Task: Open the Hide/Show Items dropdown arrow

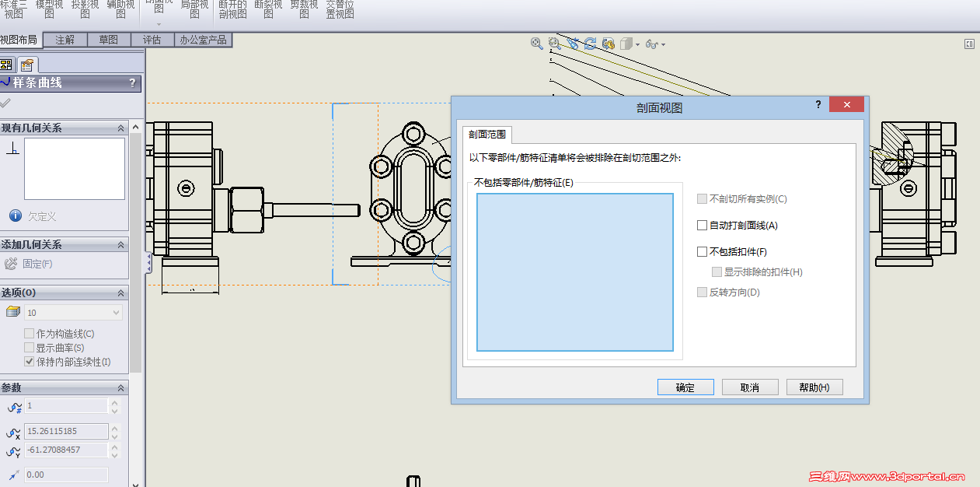Action: (663, 45)
